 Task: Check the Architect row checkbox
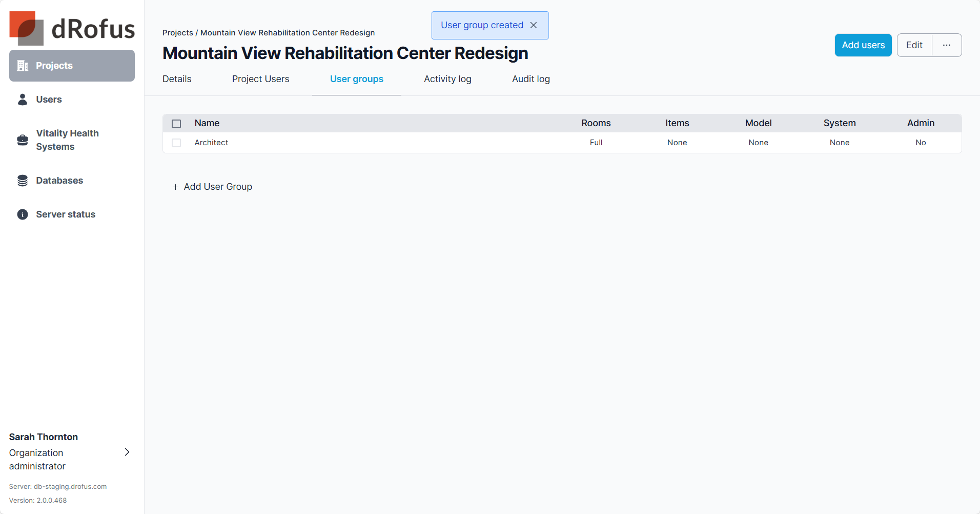(176, 143)
